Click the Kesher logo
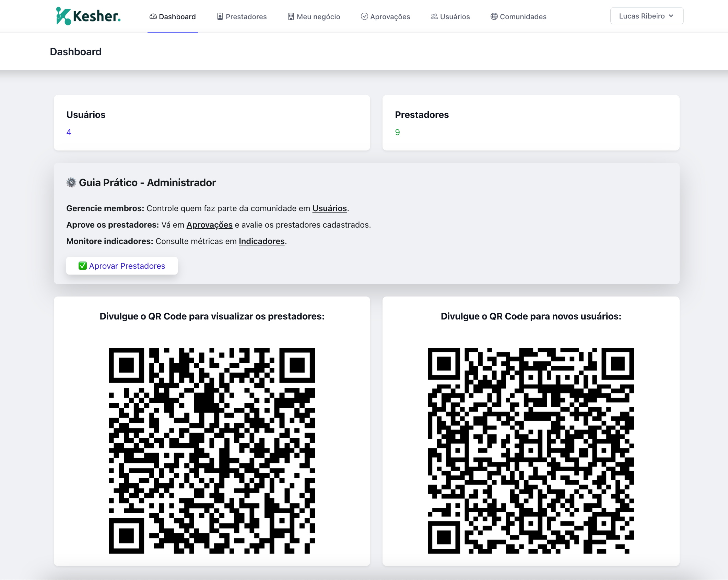This screenshot has height=580, width=728. coord(88,16)
